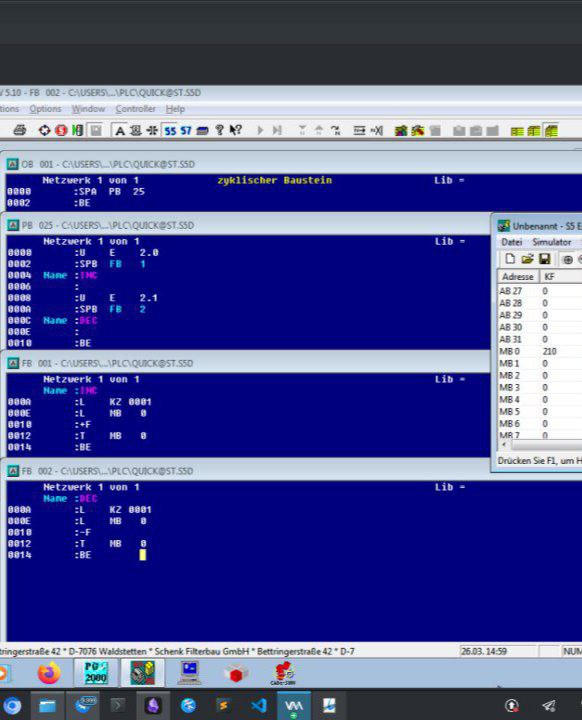Select the letter A toolbar icon
This screenshot has width=582, height=720.
(120, 131)
